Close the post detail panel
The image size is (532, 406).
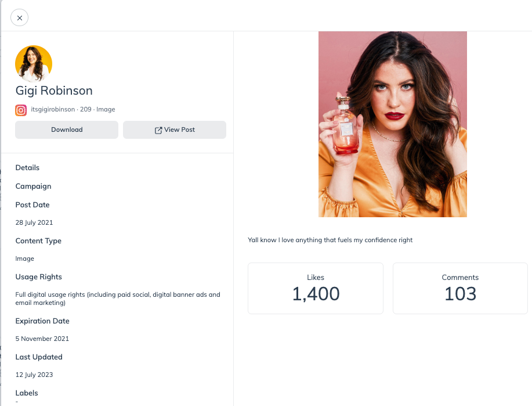[x=19, y=17]
